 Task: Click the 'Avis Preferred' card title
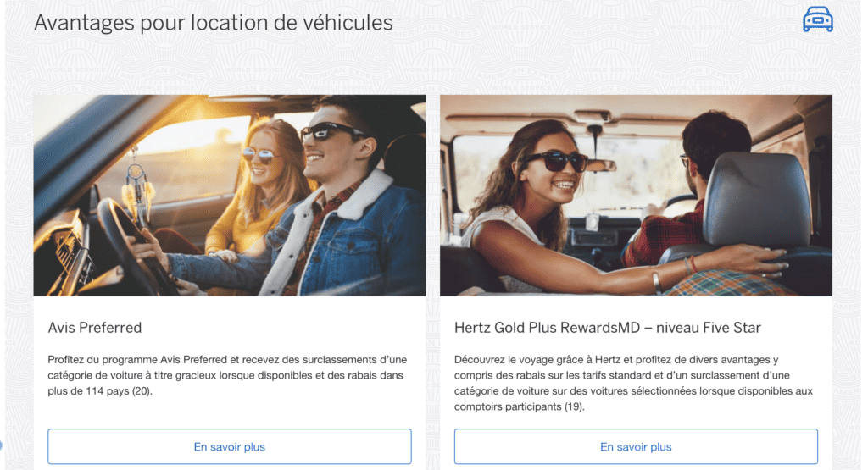pos(95,328)
